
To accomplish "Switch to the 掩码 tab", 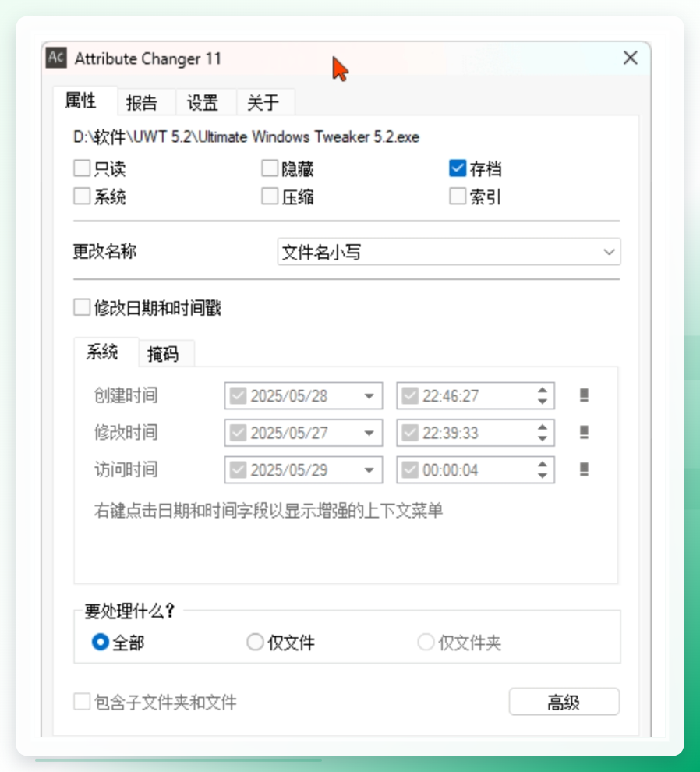I will [167, 353].
